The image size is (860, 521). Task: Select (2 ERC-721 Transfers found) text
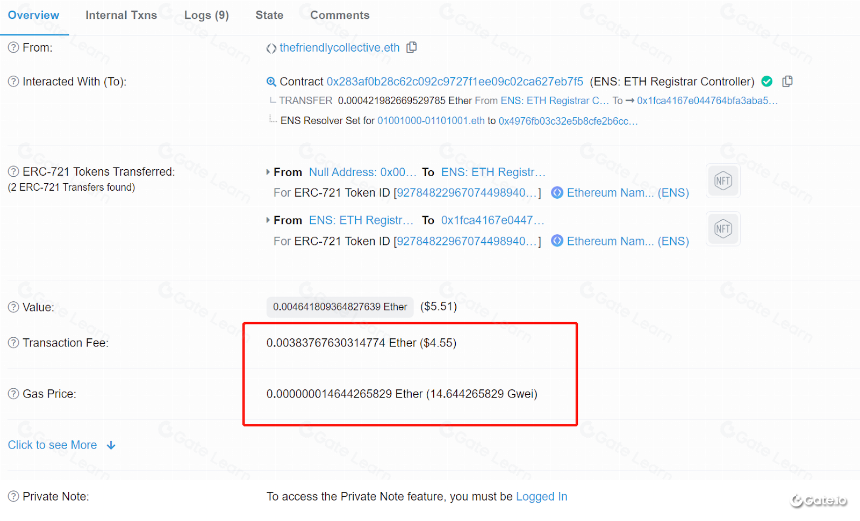click(71, 188)
